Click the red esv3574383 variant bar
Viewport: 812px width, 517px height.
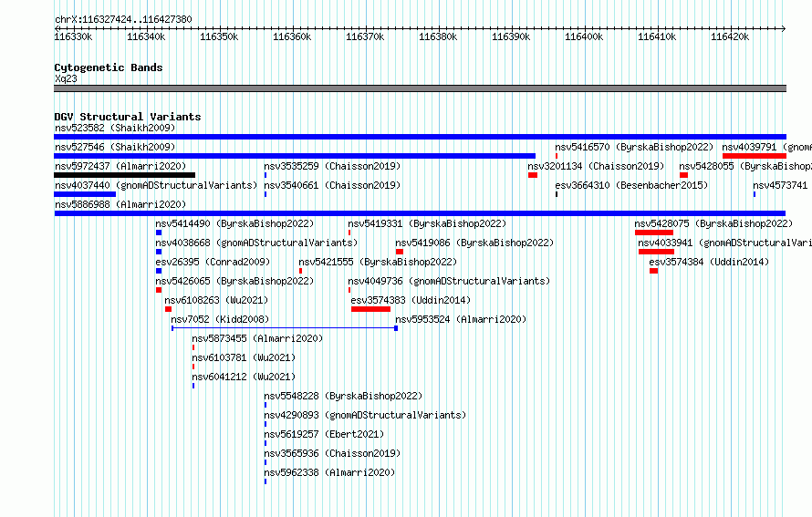coord(370,309)
